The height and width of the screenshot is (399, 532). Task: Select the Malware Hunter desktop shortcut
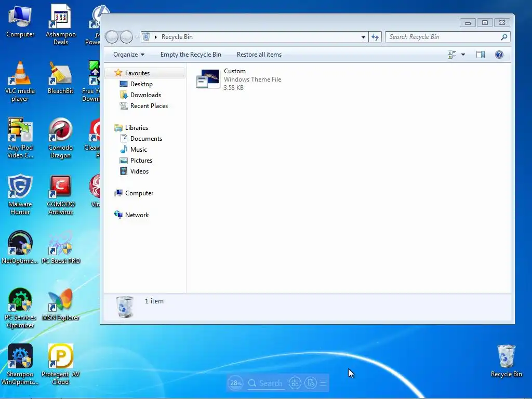click(20, 195)
